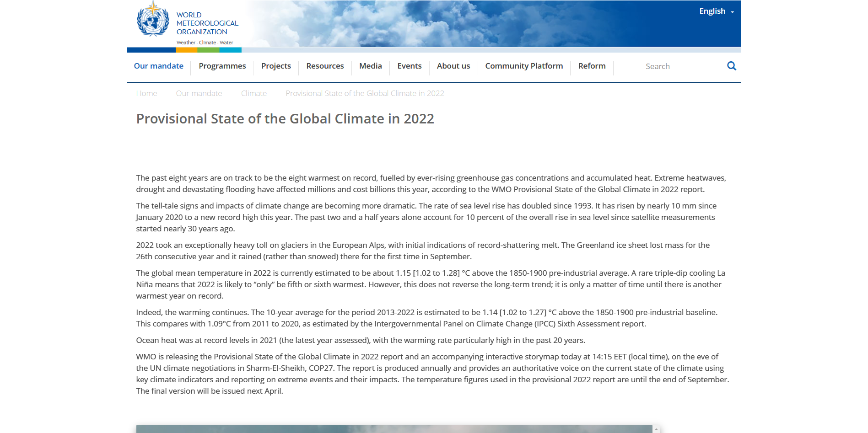Image resolution: width=868 pixels, height=433 pixels.
Task: Click the WMO globe emblem logo
Action: 153,19
